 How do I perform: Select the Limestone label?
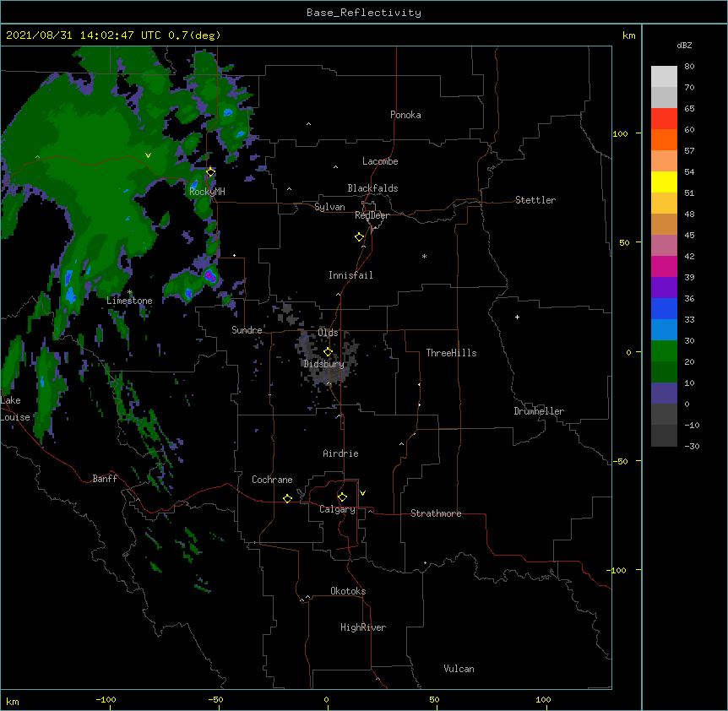[x=129, y=301]
